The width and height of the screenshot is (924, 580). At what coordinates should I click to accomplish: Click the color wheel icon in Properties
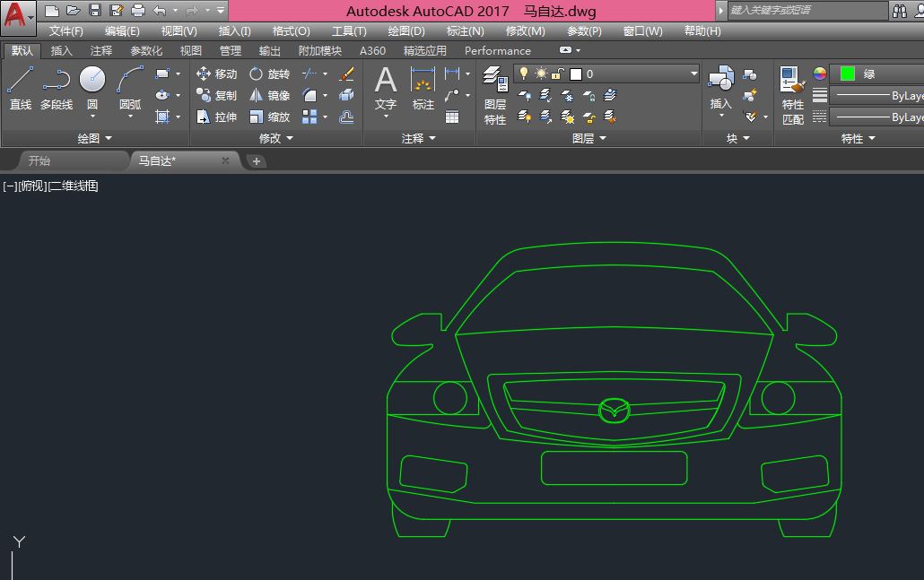point(820,74)
